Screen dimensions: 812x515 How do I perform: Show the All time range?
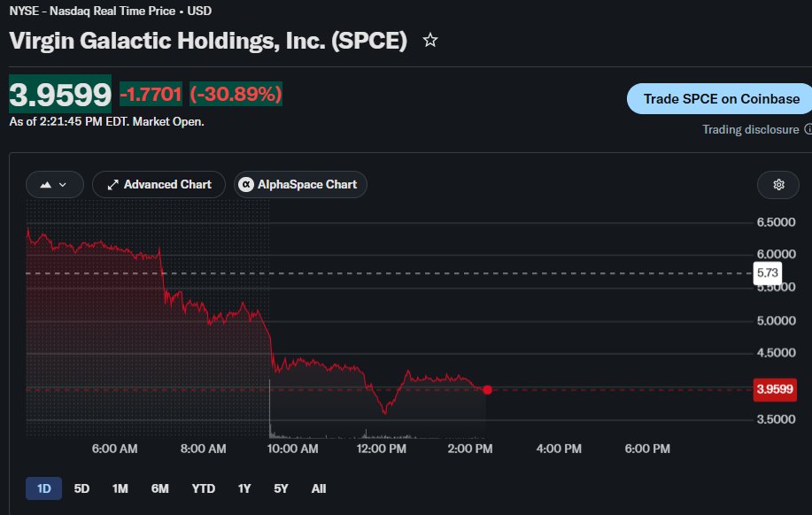(x=319, y=488)
